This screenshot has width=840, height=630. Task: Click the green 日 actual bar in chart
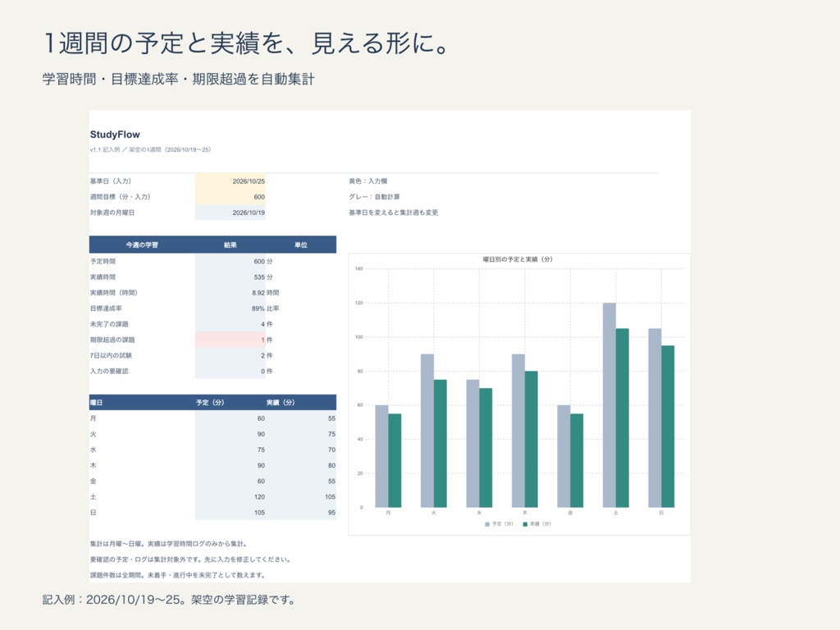[x=668, y=427]
